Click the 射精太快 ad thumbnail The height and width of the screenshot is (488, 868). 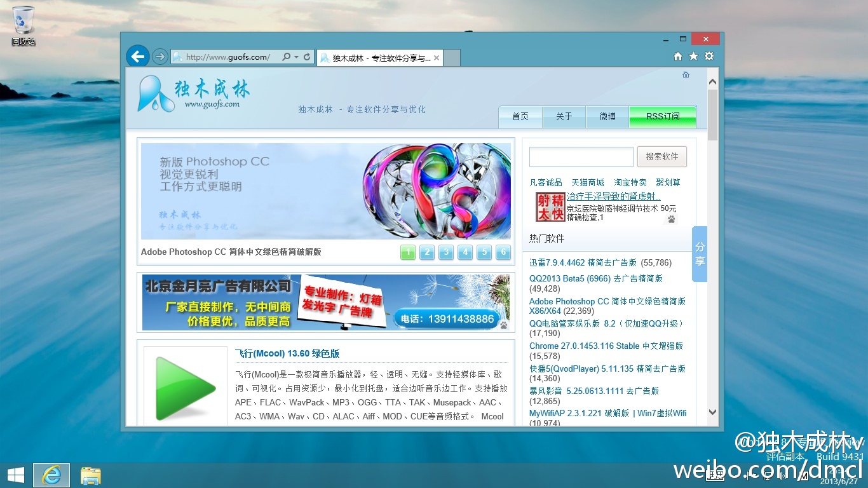click(550, 207)
